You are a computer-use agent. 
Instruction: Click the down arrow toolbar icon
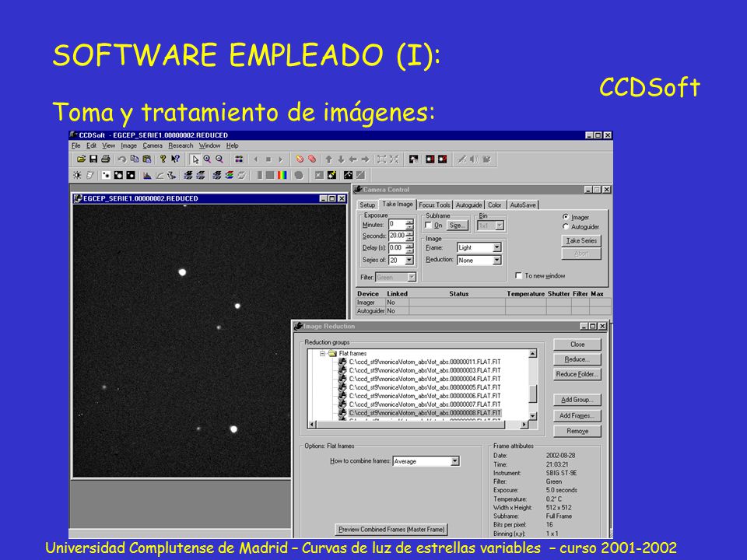coord(341,159)
